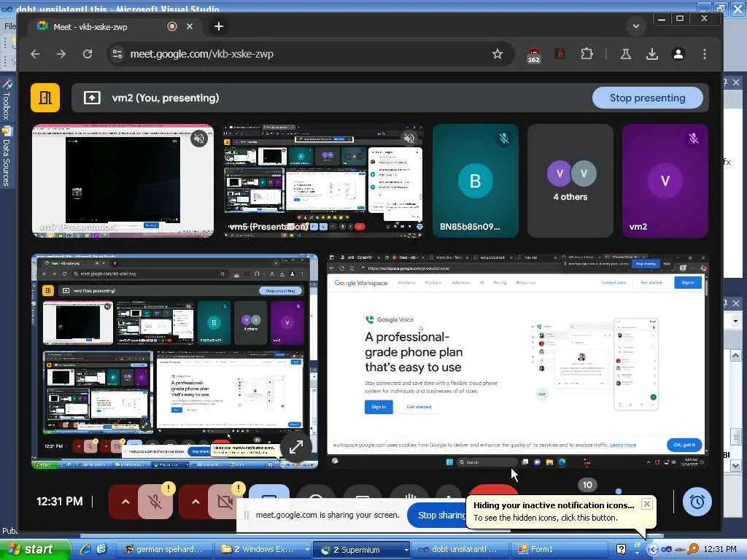Image resolution: width=747 pixels, height=560 pixels.
Task: Expand the Windows Explorer taskbar group arrow
Action: (x=307, y=550)
